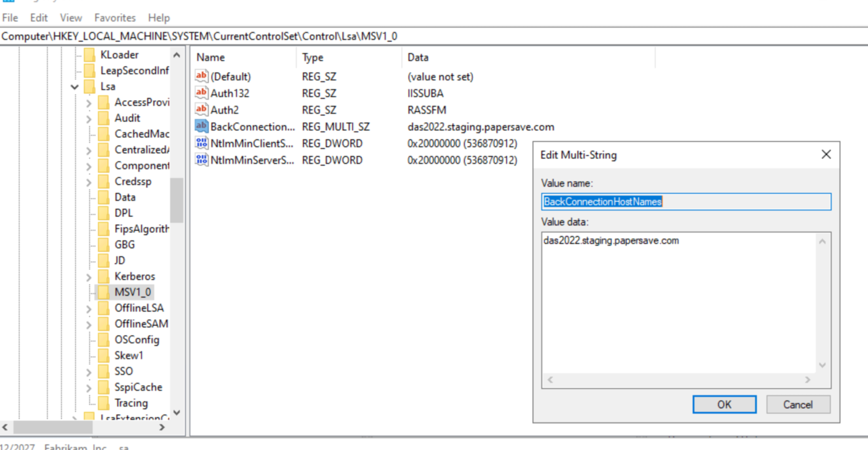Screen dimensions: 868x450
Task: Click the Value name field
Action: point(686,202)
